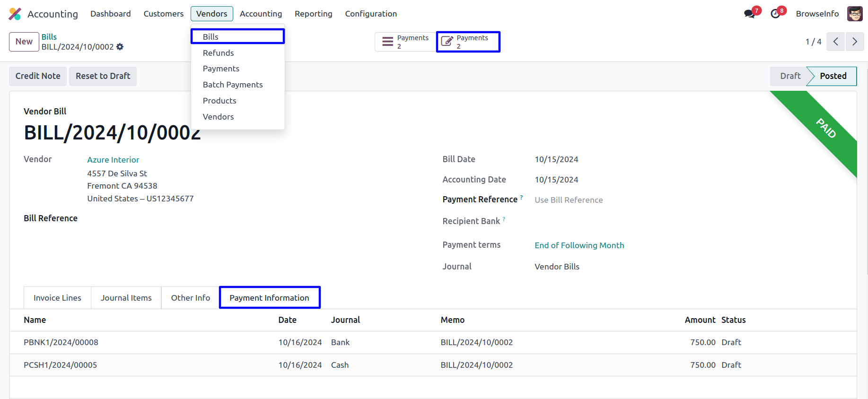Open the PBNK1/2024/00008 payment row
This screenshot has width=868, height=399.
click(61, 342)
